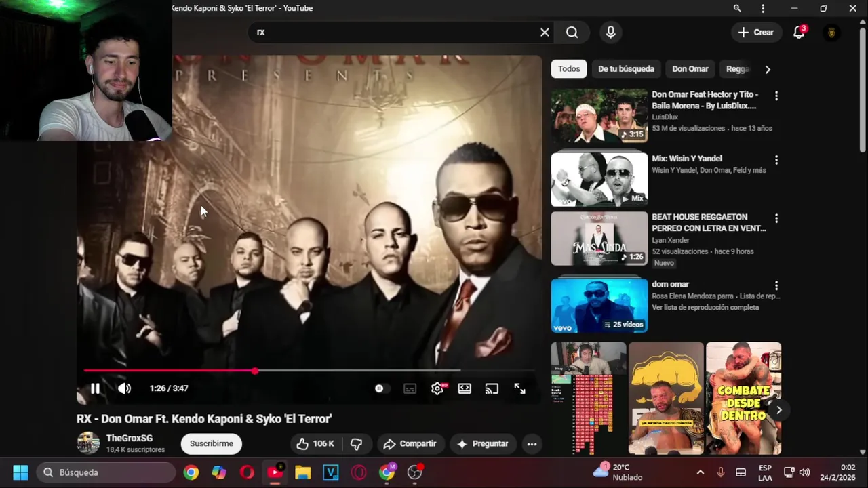Screen dimensions: 868x488
Task: Switch to theater mode view
Action: (x=465, y=388)
